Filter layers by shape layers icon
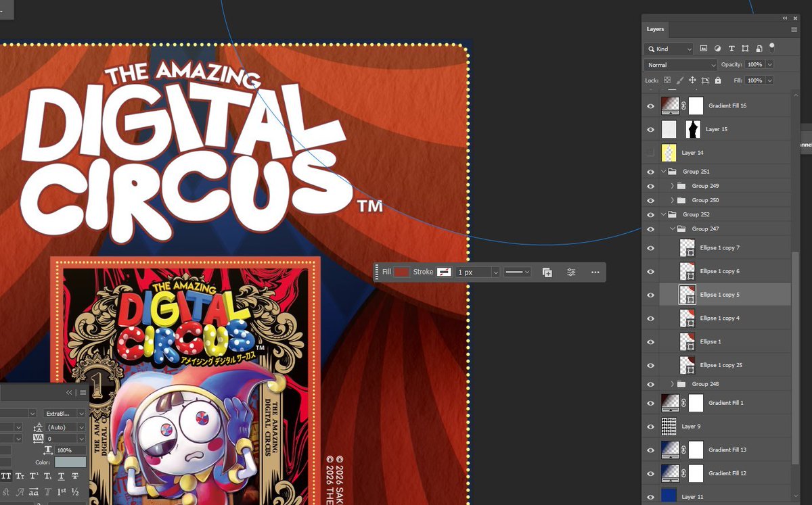812x505 pixels. pos(745,49)
